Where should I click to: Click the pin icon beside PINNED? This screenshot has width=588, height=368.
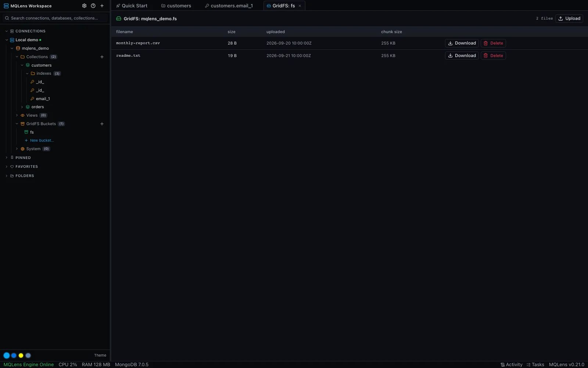[x=12, y=158]
